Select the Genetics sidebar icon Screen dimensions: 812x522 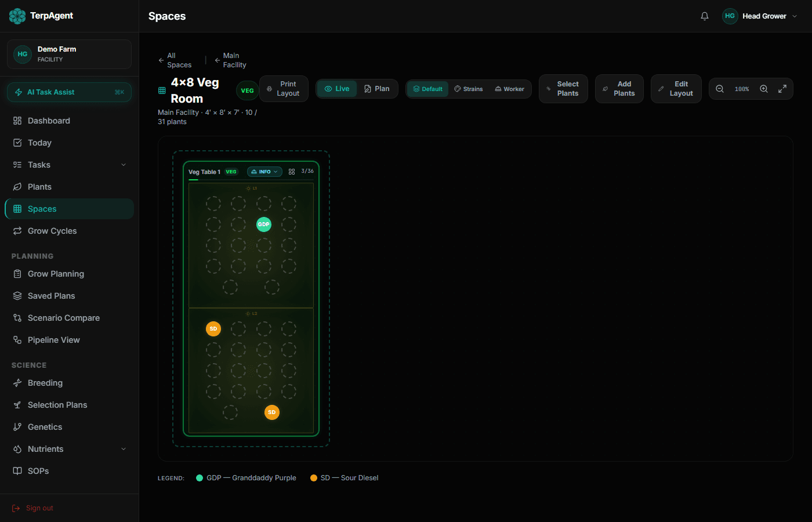[17, 426]
